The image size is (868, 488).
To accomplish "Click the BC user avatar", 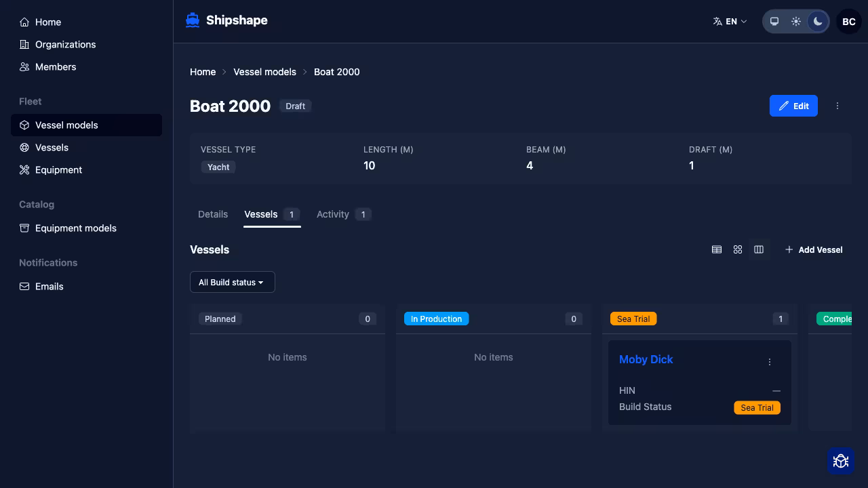I will tap(848, 22).
